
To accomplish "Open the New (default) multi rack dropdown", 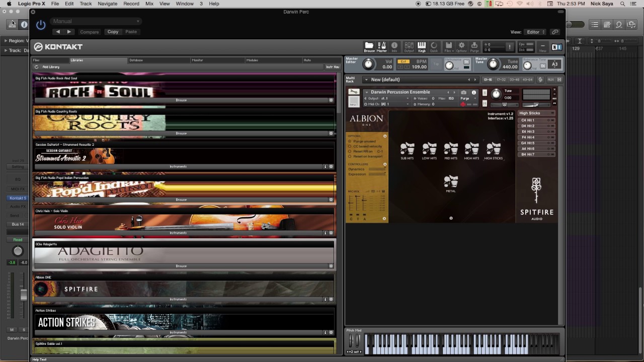I will pos(420,79).
